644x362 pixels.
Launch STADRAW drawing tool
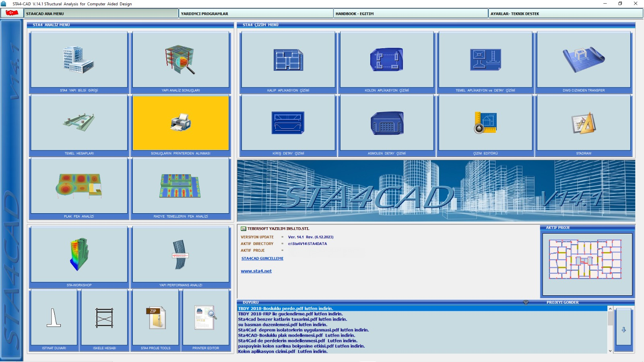coord(584,123)
